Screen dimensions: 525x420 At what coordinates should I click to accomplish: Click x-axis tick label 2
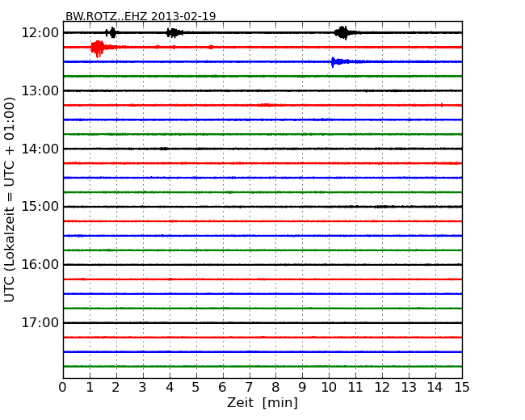[115, 388]
